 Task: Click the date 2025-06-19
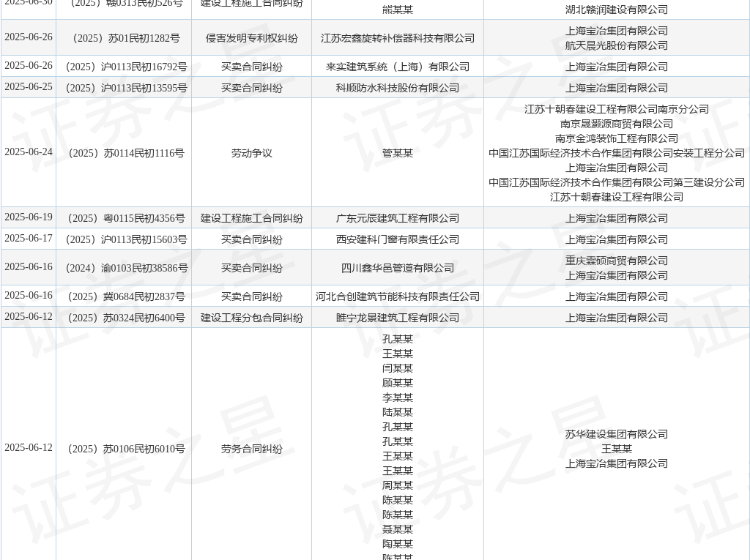click(29, 217)
